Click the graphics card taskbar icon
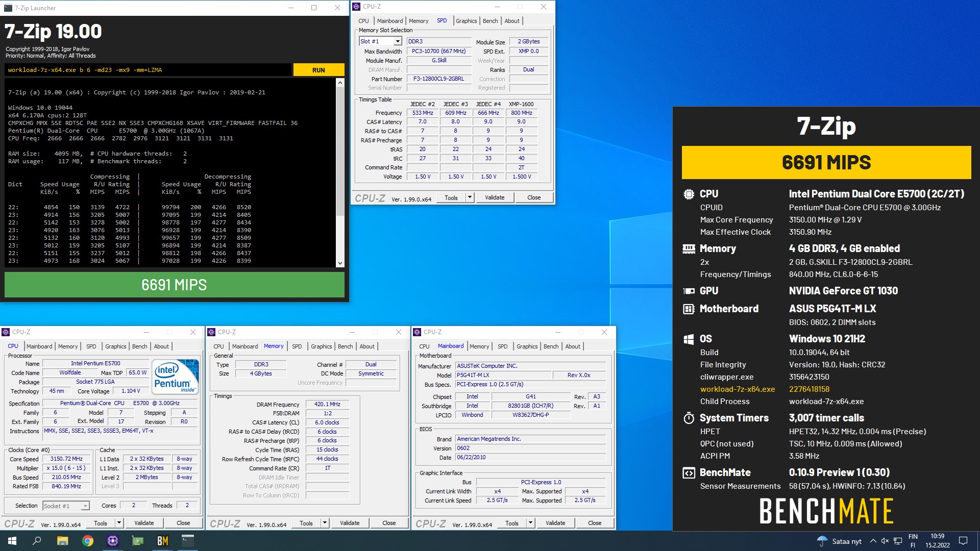Viewport: 980px width, 551px height. pos(138,541)
